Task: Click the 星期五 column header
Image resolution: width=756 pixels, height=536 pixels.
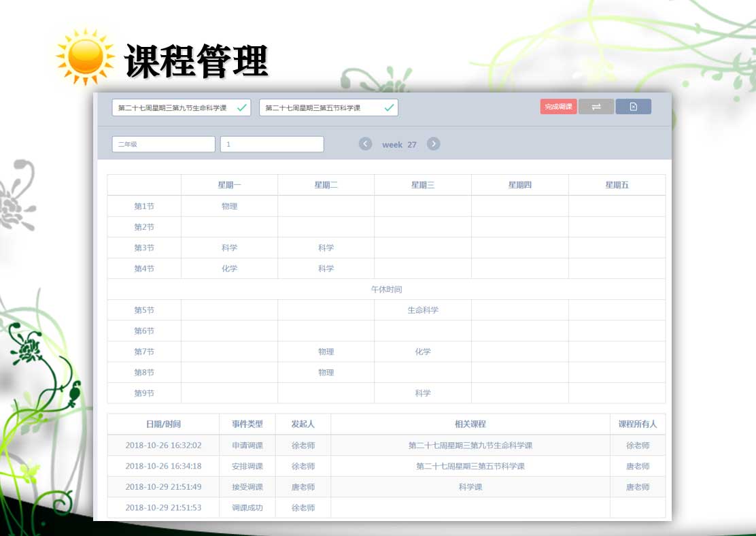Action: (x=617, y=185)
